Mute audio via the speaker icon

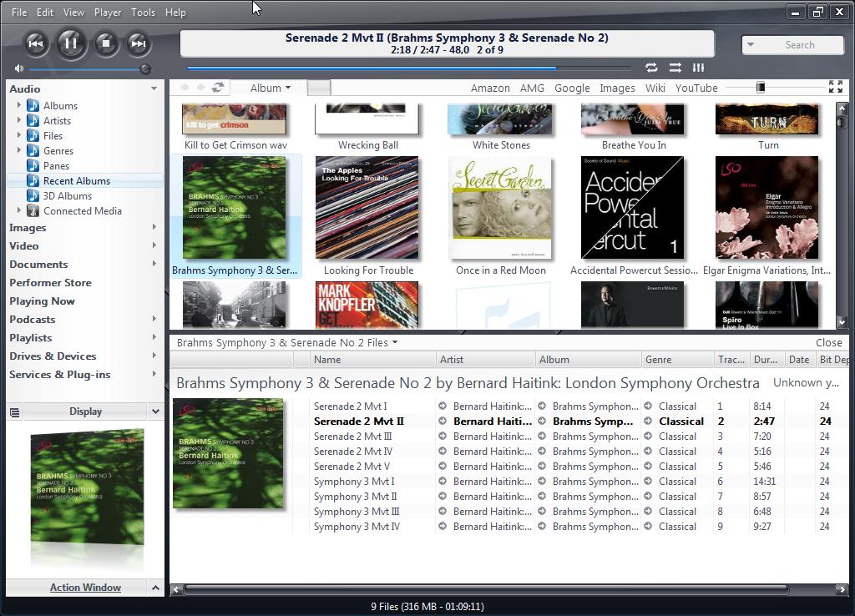click(19, 68)
